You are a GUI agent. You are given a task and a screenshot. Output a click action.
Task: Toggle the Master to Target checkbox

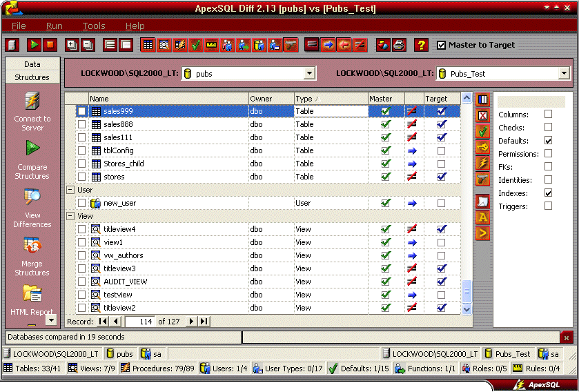(441, 45)
